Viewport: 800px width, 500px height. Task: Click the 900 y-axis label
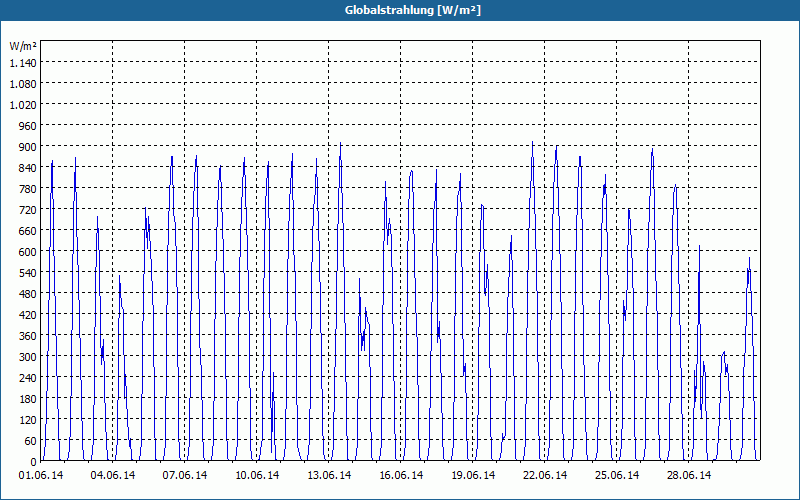coord(28,147)
